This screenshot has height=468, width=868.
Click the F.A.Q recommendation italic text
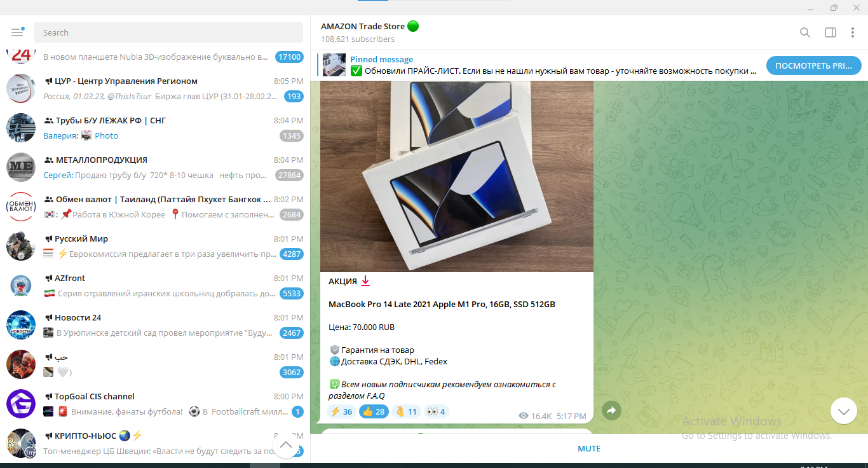click(443, 390)
